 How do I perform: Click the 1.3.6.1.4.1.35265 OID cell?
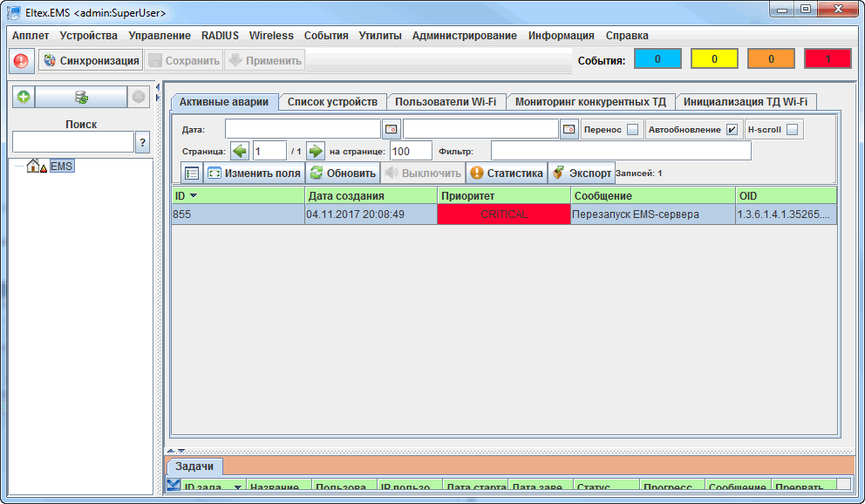point(787,215)
